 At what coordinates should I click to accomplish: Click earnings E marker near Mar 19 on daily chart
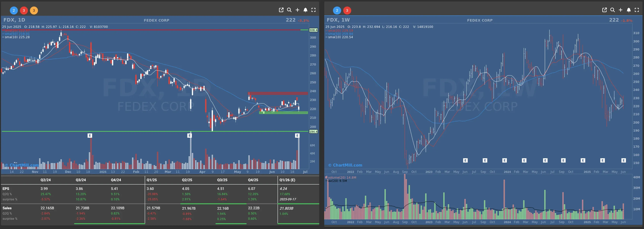pos(190,135)
